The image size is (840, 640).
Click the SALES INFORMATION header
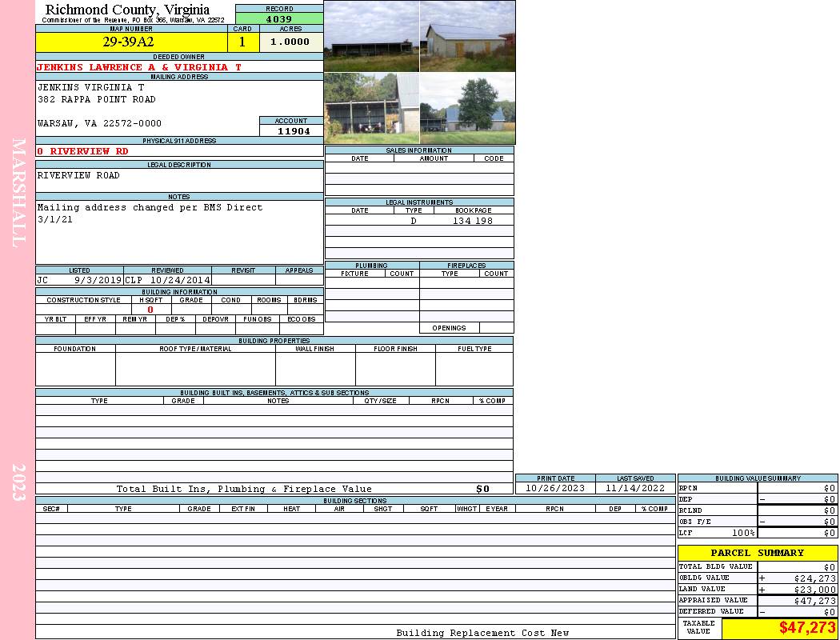(419, 150)
